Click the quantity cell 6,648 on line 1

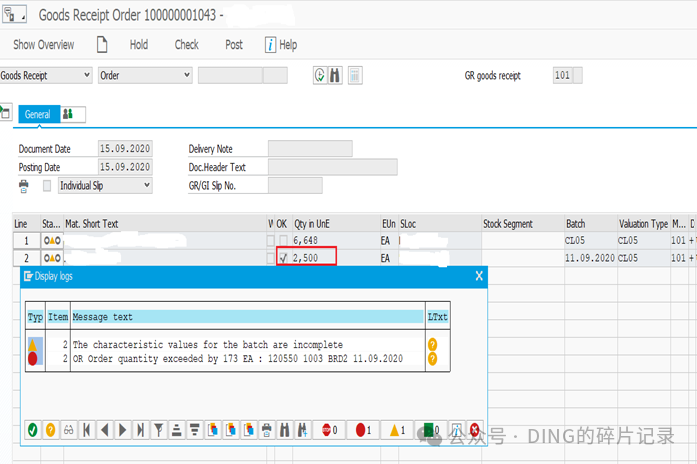click(336, 240)
